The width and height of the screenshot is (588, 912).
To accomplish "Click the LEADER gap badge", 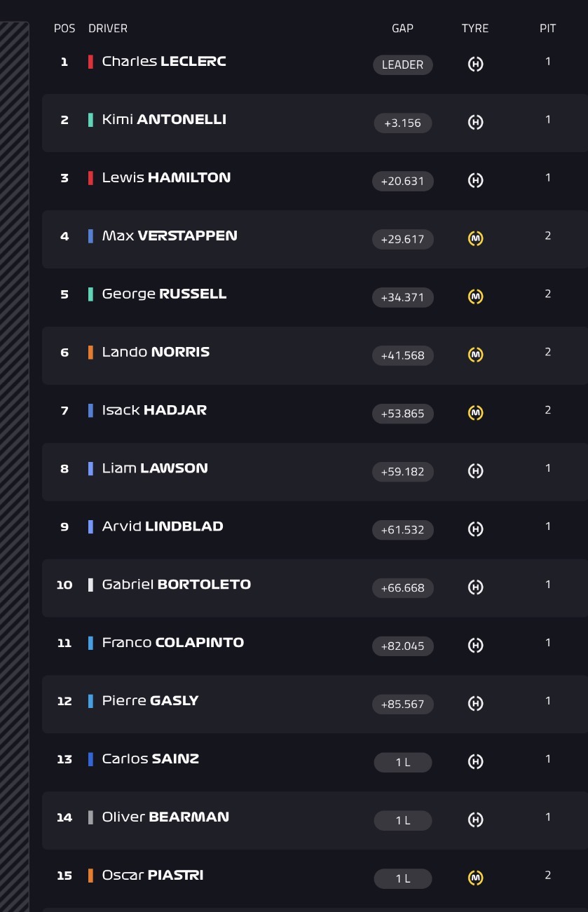I will (x=403, y=64).
